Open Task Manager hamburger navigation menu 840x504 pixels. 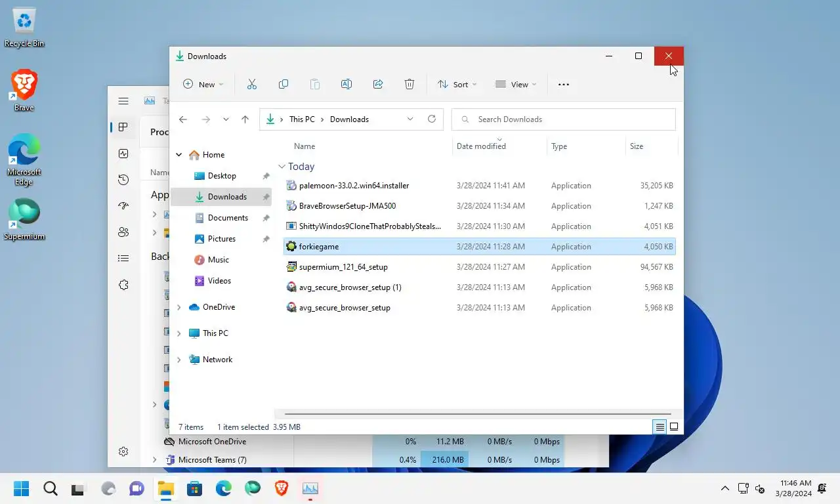(x=123, y=101)
